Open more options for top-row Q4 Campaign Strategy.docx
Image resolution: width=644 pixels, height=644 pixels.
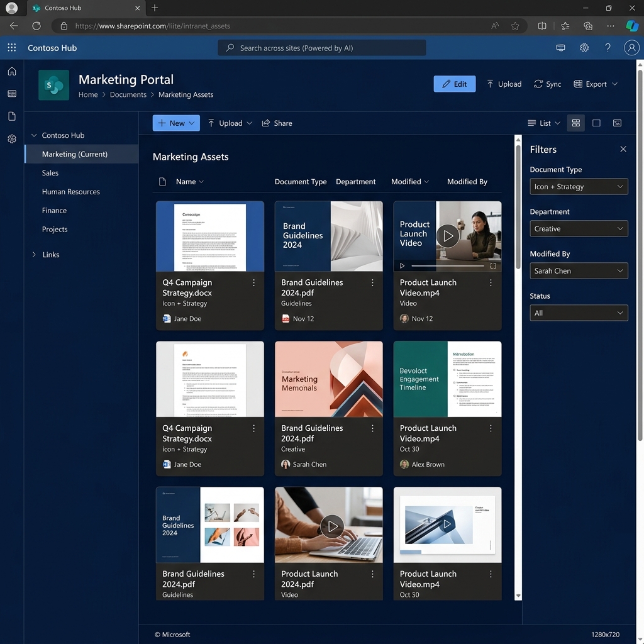pos(253,282)
